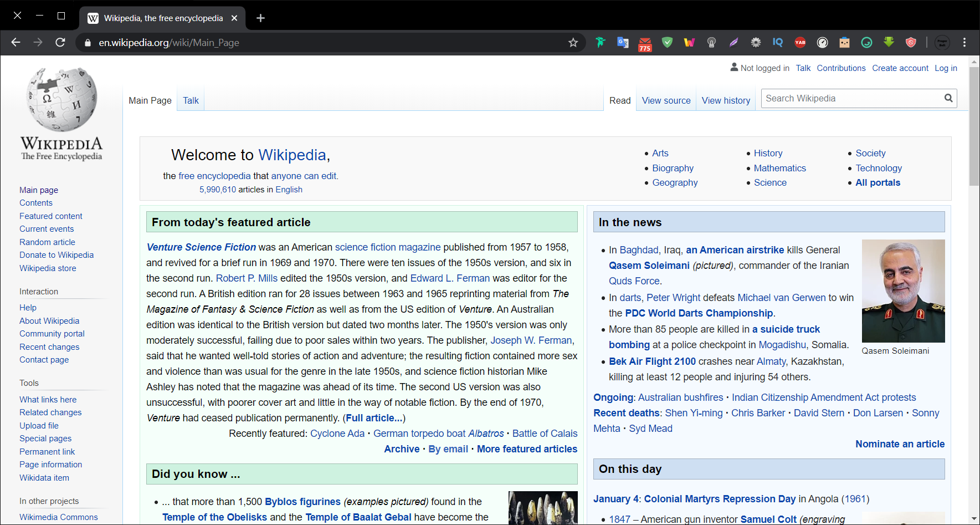Focus the Search Wikipedia input field

click(851, 99)
